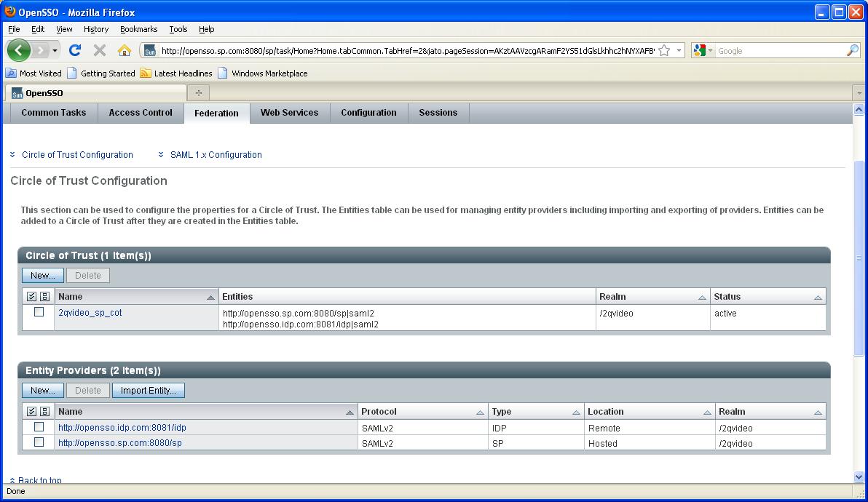This screenshot has height=502, width=868.
Task: Bookmark this page with the star icon
Action: tap(664, 50)
